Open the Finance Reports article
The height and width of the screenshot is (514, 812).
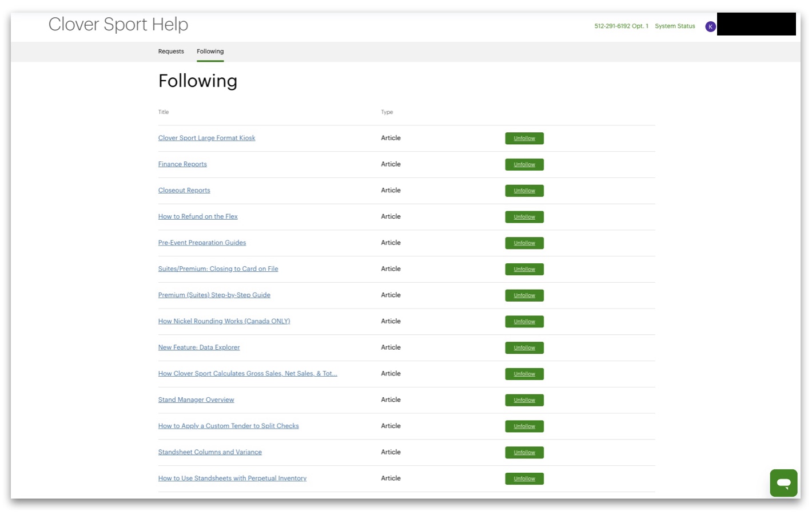pos(182,164)
